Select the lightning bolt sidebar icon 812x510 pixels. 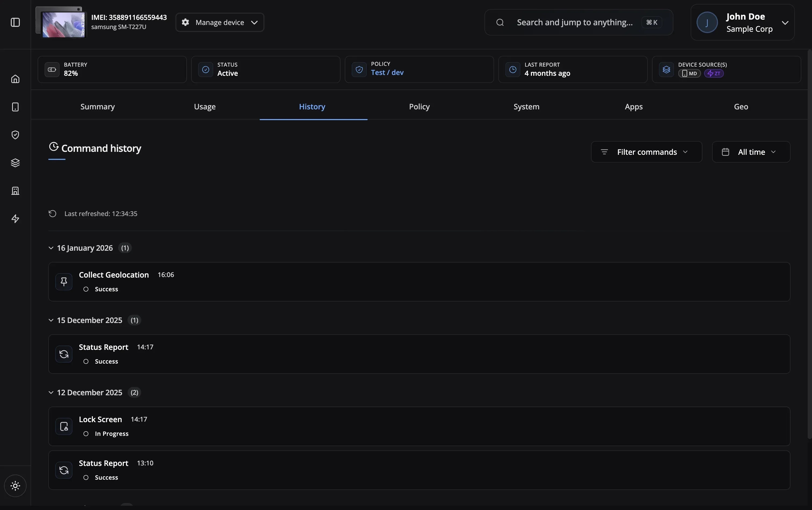(x=15, y=218)
